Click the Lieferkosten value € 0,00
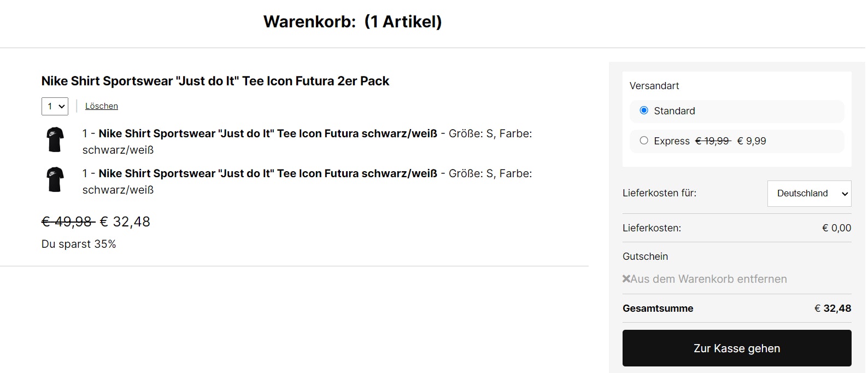 tap(836, 228)
